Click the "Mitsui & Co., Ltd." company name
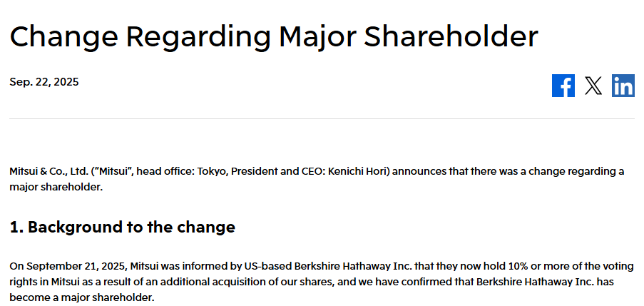 pyautogui.click(x=49, y=172)
